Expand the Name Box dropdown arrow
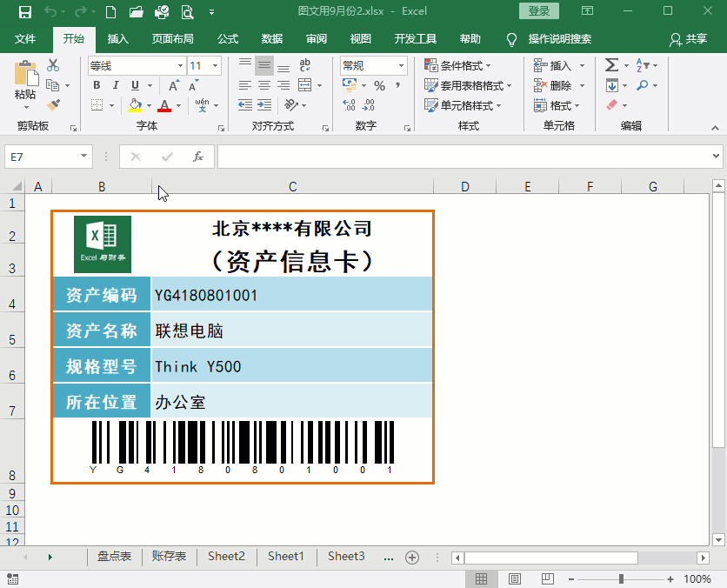The width and height of the screenshot is (727, 588). [x=84, y=157]
